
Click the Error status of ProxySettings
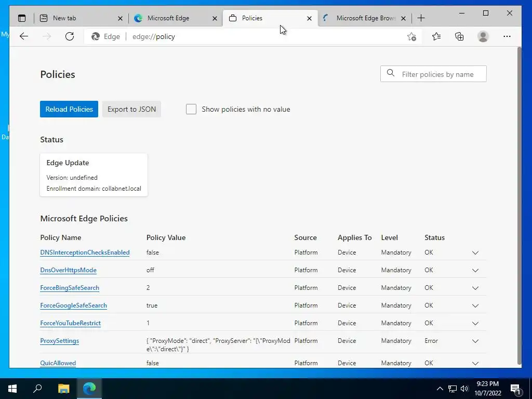(x=431, y=341)
